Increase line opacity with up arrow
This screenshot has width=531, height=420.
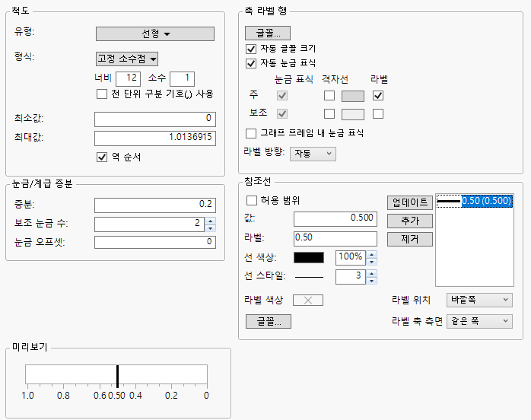coord(372,254)
